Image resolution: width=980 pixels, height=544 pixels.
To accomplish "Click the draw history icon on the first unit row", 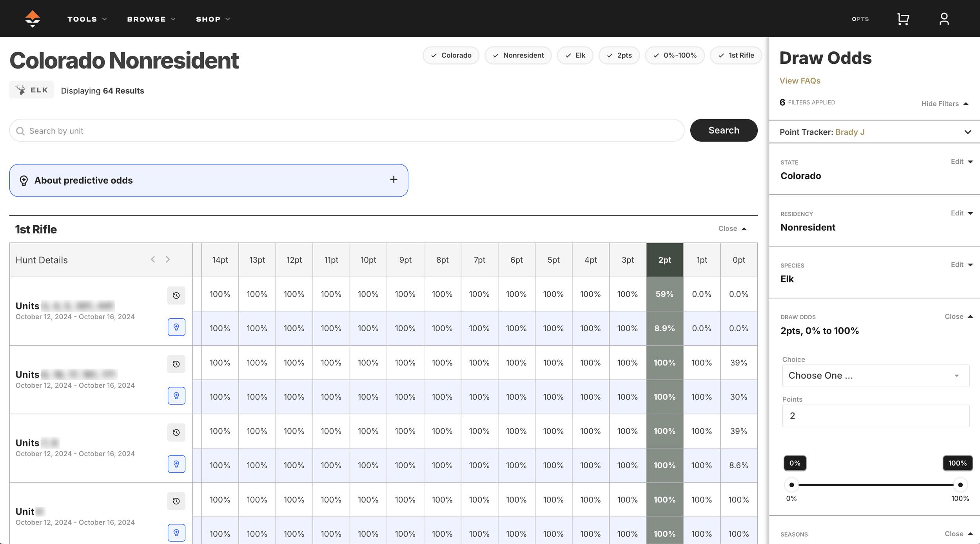I will [176, 296].
